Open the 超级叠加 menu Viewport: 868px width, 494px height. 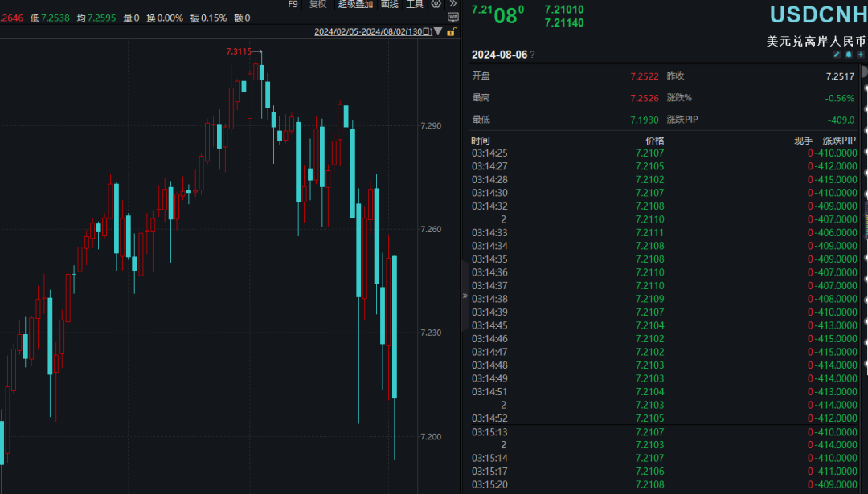(x=355, y=4)
